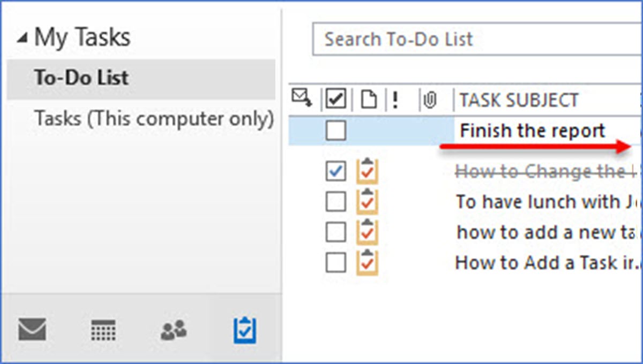Viewport: 643px width, 364px height.
Task: Click the TASK SUBJECT column header
Action: tap(518, 100)
